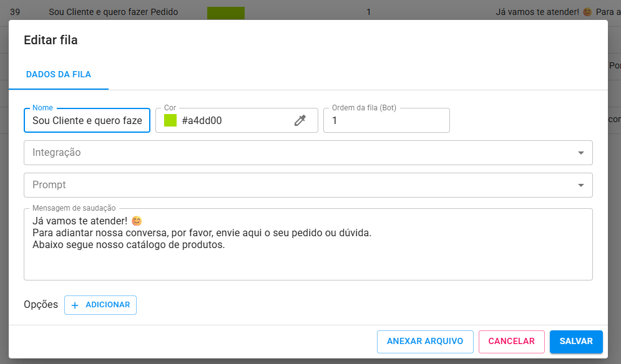Select the row ID 39 cell in background
The width and height of the screenshot is (621, 364).
[16, 12]
